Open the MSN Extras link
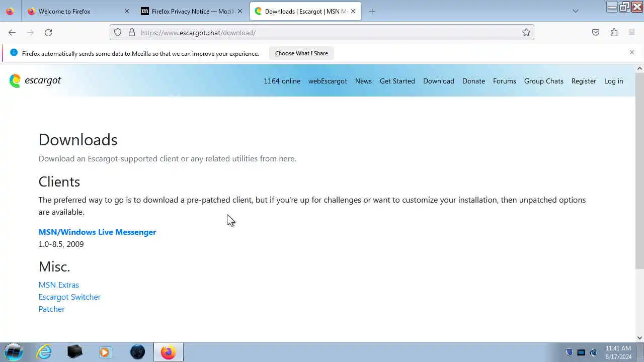Image resolution: width=644 pixels, height=362 pixels. [x=59, y=285]
